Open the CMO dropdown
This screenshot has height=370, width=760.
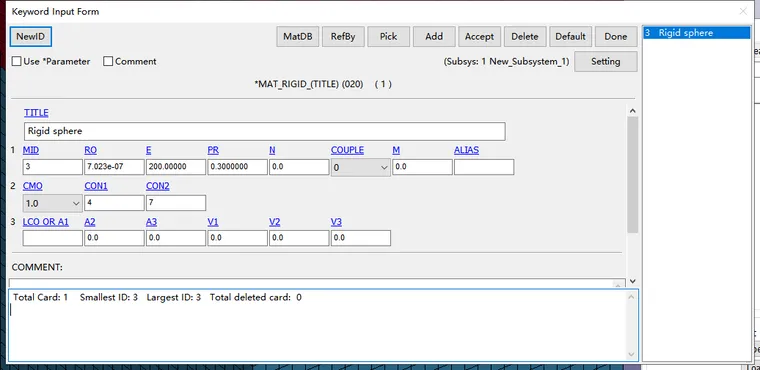tap(52, 203)
